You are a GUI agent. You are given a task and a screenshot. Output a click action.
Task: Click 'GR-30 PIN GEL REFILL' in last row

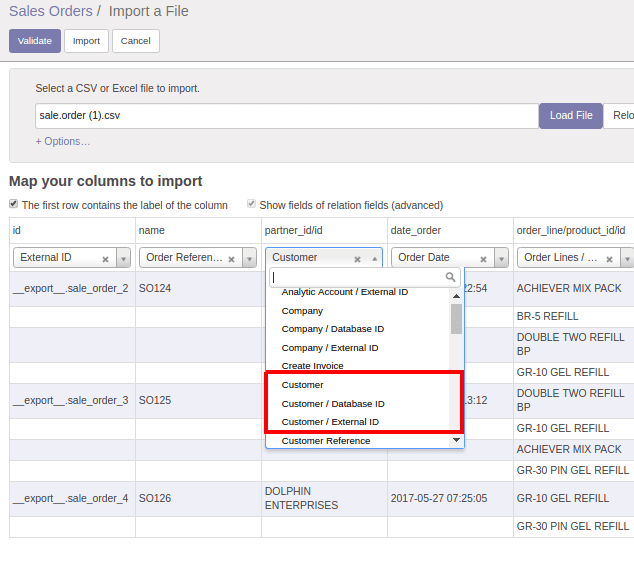pyautogui.click(x=574, y=526)
